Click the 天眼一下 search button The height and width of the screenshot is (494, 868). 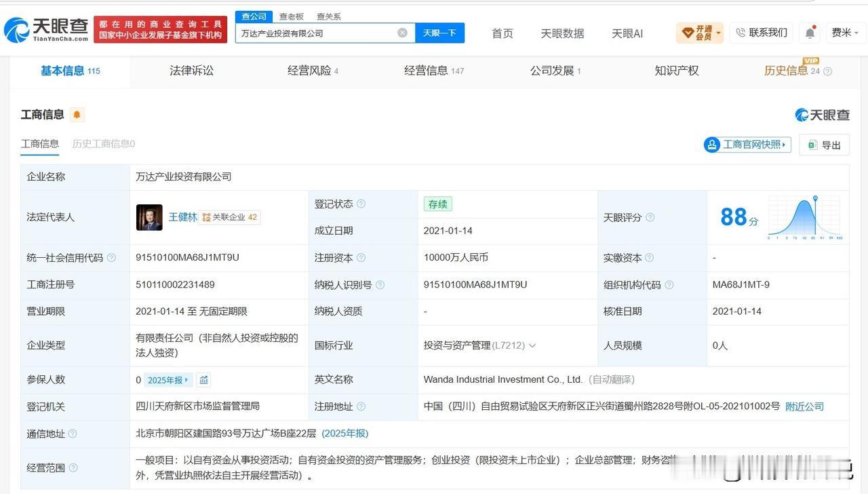coord(439,33)
